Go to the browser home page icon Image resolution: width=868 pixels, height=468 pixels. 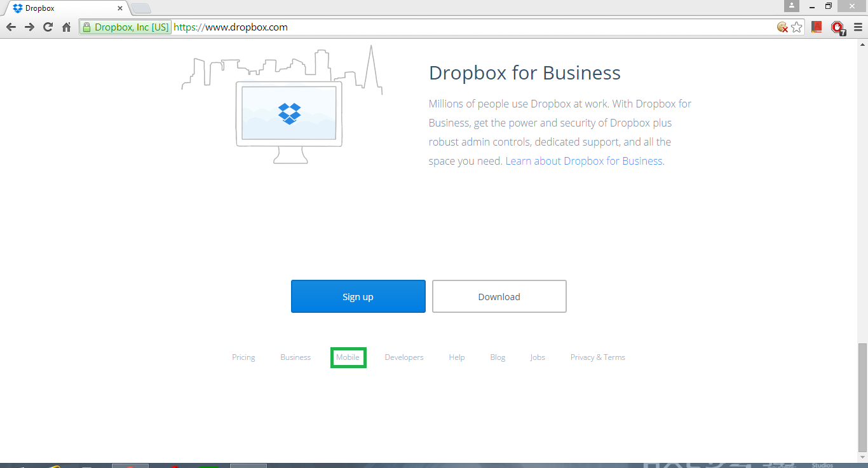click(66, 27)
